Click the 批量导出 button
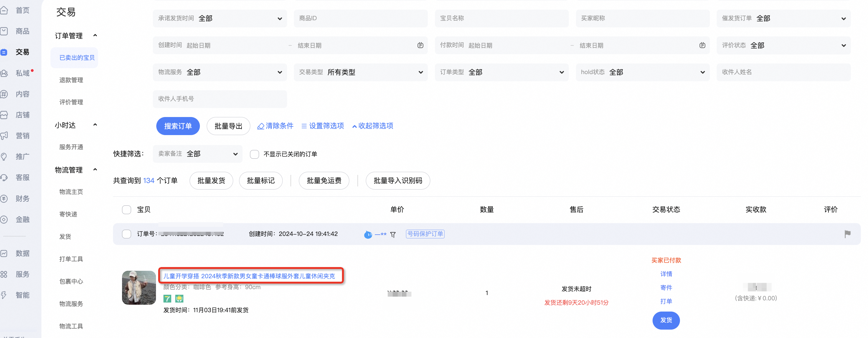 229,126
